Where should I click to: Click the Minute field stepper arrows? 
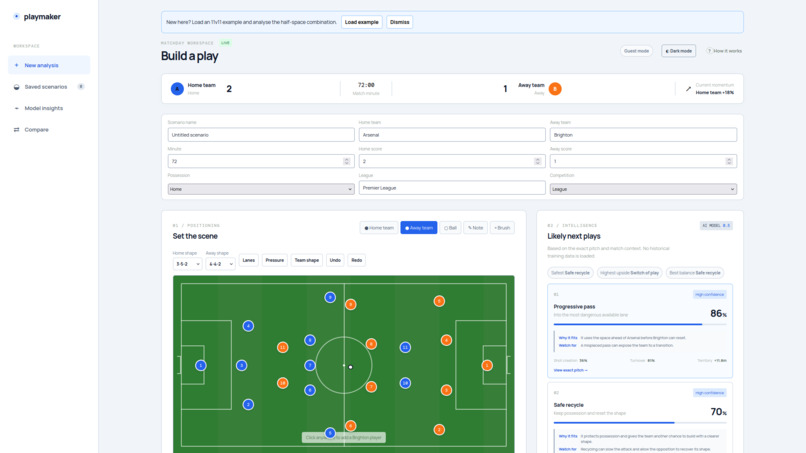click(346, 161)
